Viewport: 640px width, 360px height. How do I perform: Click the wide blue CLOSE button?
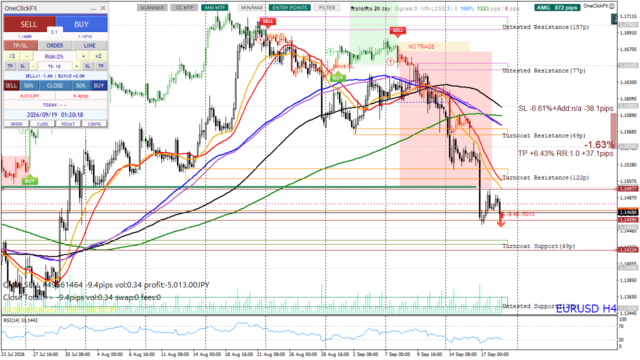point(55,86)
